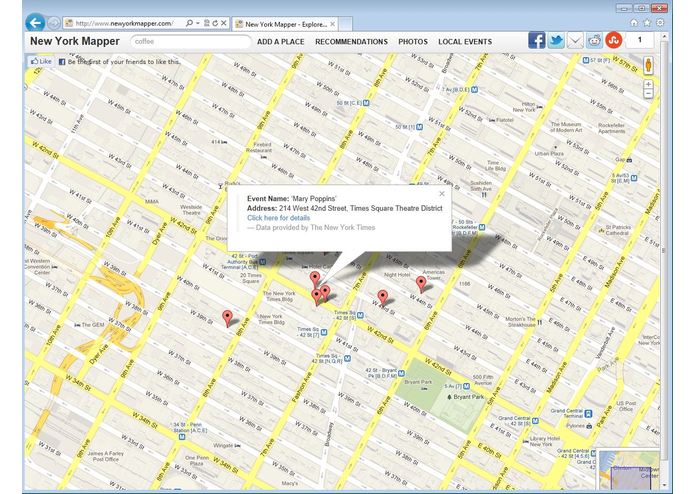Open the Favorites star icon
This screenshot has height=494, width=695.
[647, 23]
